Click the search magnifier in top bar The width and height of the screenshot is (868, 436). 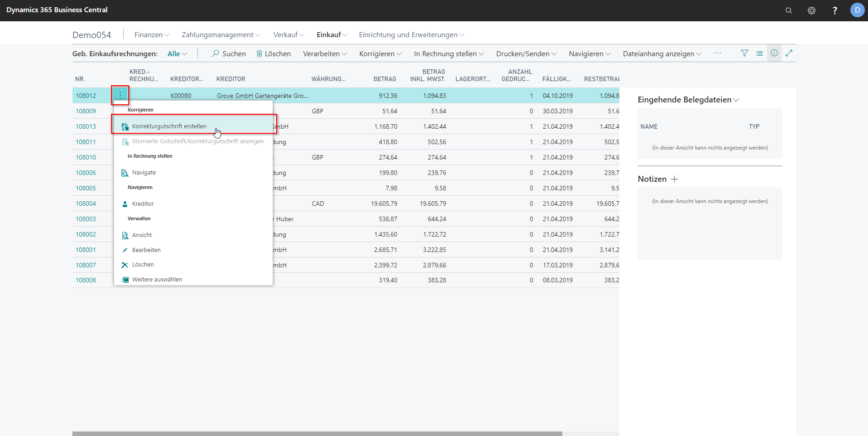[x=788, y=10]
